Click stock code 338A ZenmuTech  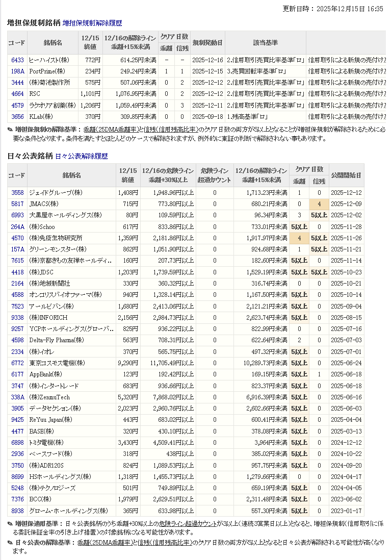pyautogui.click(x=17, y=397)
